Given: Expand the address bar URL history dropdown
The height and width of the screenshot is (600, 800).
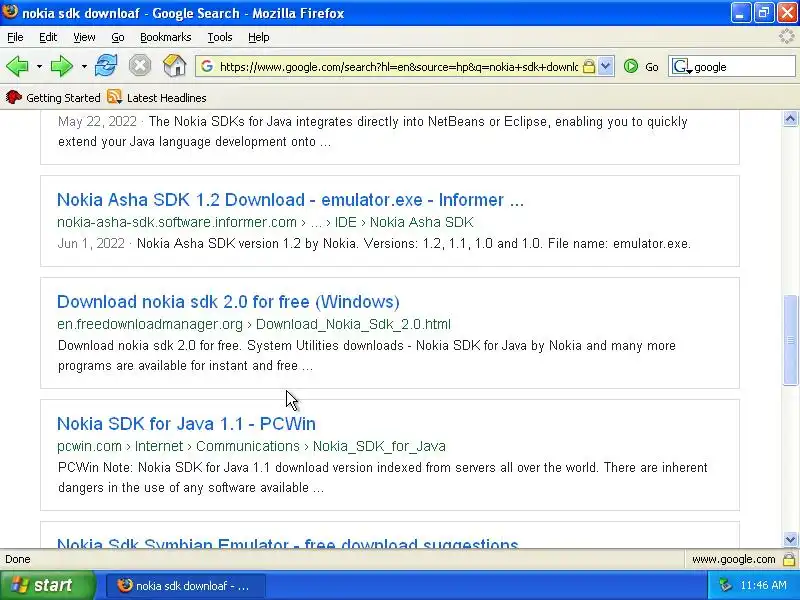Looking at the screenshot, I should point(606,66).
